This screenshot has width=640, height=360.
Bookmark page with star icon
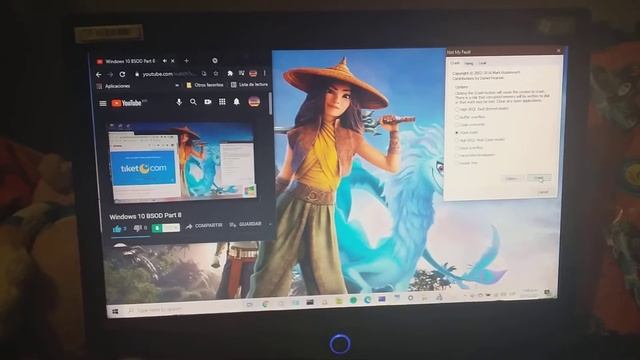tap(216, 73)
